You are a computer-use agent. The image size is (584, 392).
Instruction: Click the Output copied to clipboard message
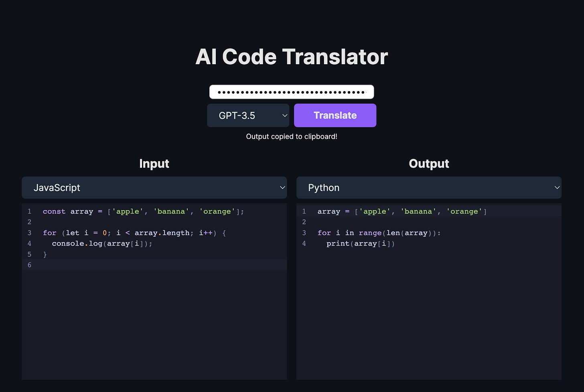tap(292, 136)
